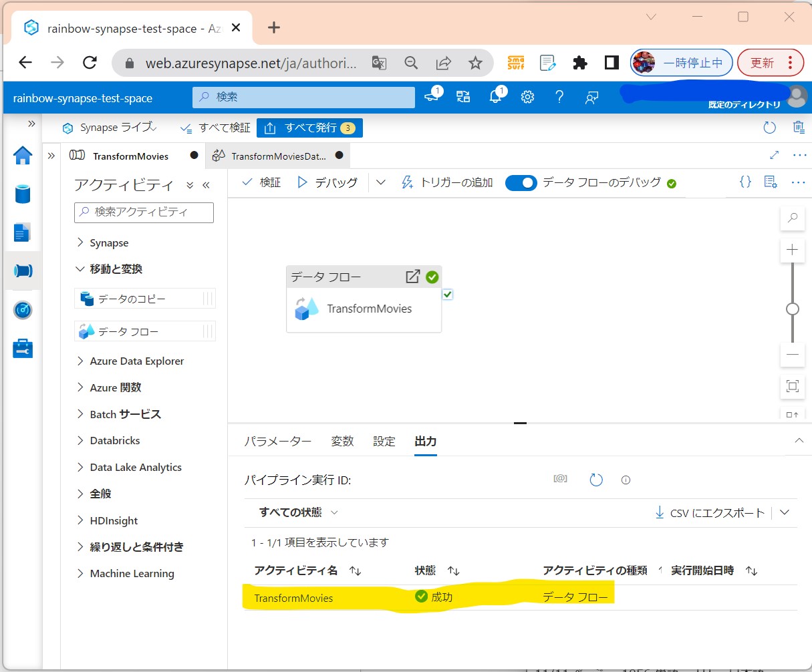The image size is (812, 672).
Task: Switch to the TransformMoviesDat... tab
Action: coord(278,156)
